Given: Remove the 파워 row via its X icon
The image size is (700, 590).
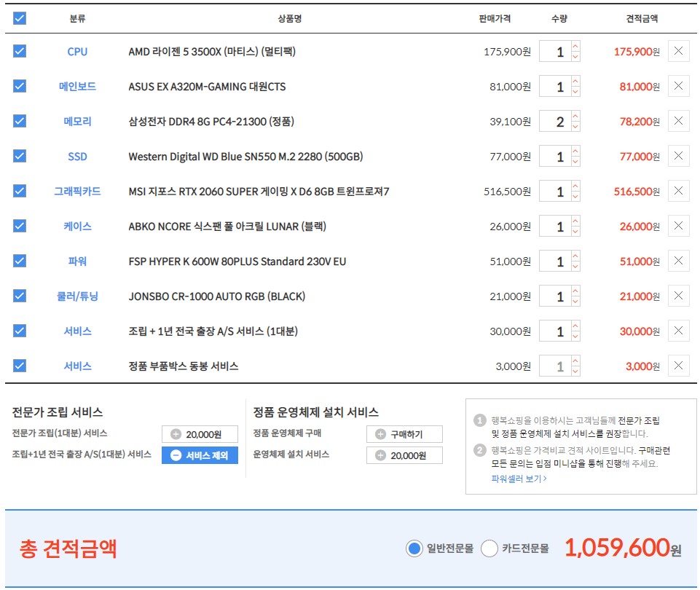Looking at the screenshot, I should coord(678,261).
